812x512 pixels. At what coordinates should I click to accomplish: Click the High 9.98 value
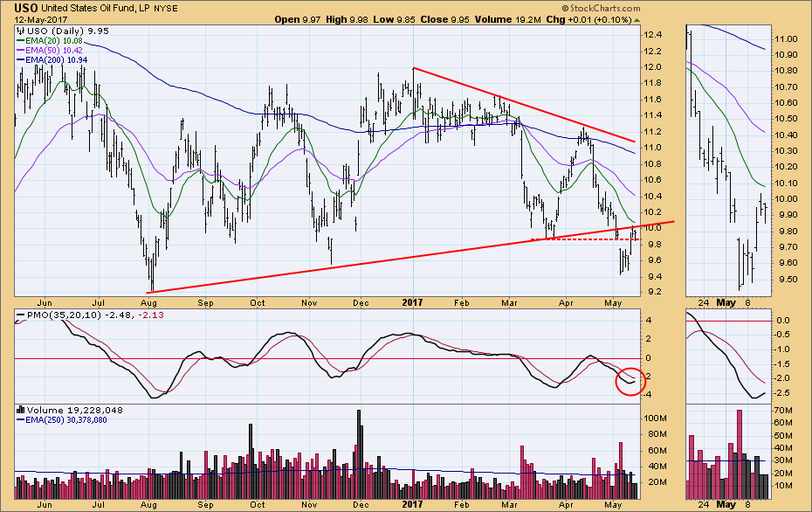coord(347,20)
